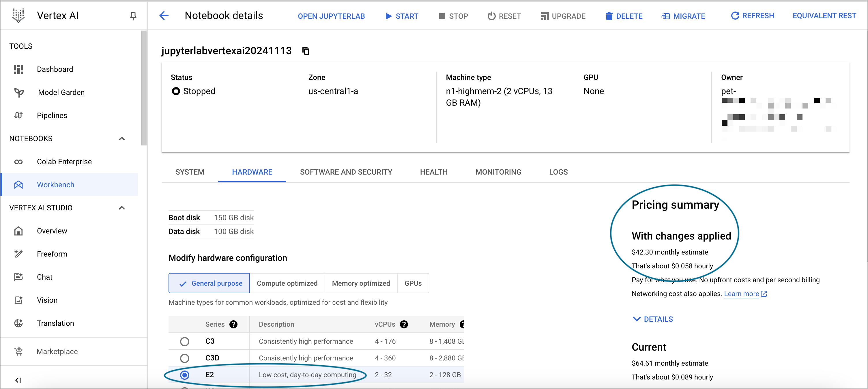Click the $64.61 monthly estimate
The width and height of the screenshot is (868, 389).
[x=669, y=363]
